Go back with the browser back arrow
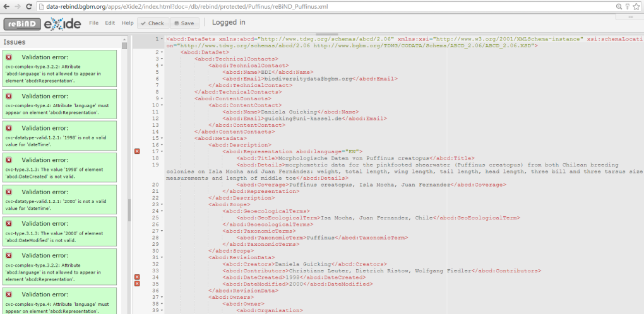 click(x=6, y=6)
